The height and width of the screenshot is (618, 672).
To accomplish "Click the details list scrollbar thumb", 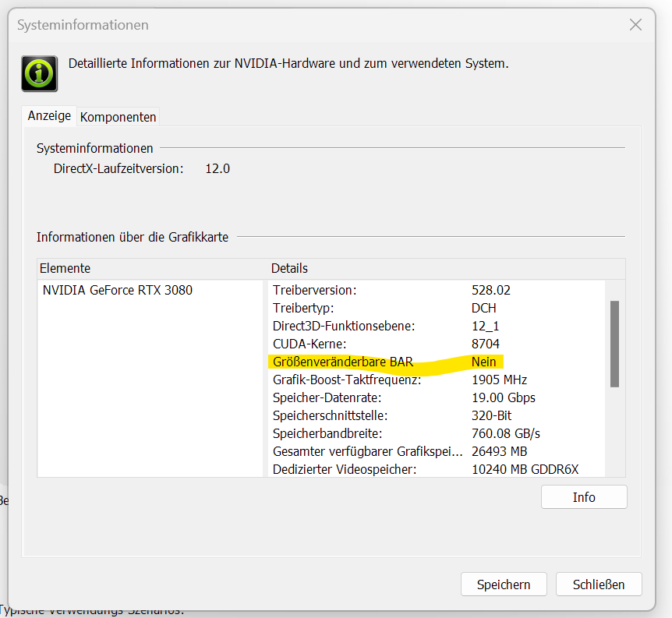I will 614,344.
